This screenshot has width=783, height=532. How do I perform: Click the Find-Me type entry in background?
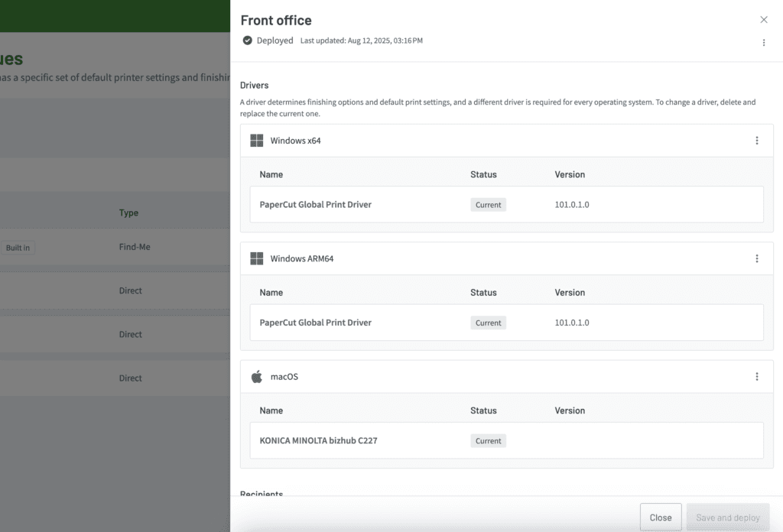(x=135, y=248)
